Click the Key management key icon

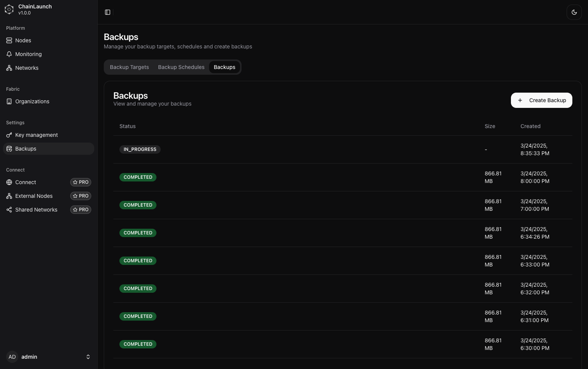(x=9, y=135)
